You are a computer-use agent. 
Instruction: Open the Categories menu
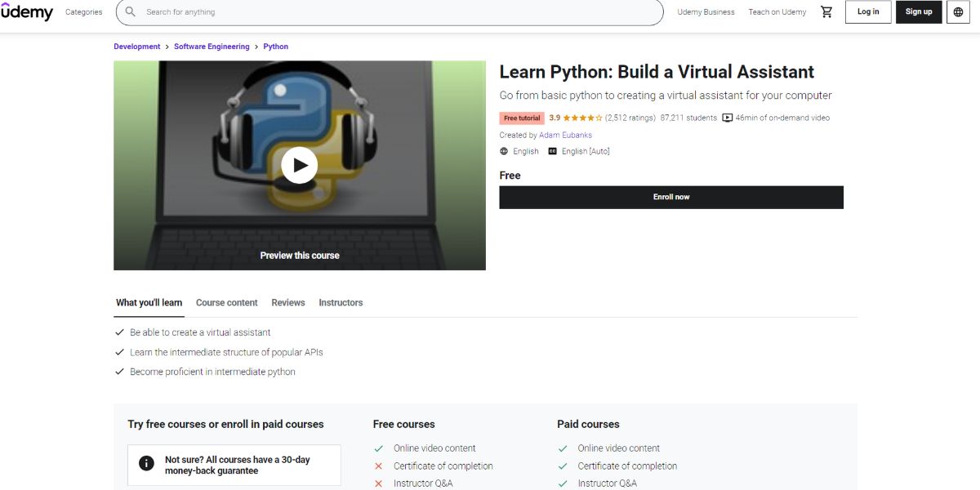(x=83, y=11)
